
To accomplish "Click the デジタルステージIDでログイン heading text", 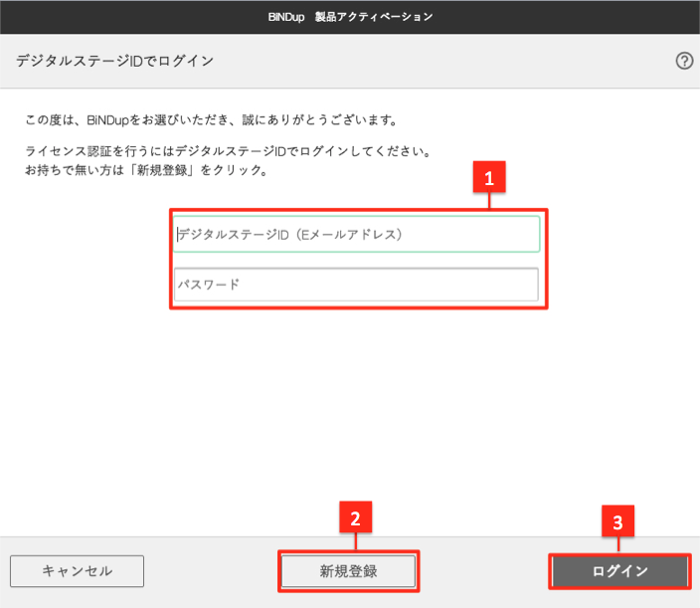I will (x=115, y=61).
